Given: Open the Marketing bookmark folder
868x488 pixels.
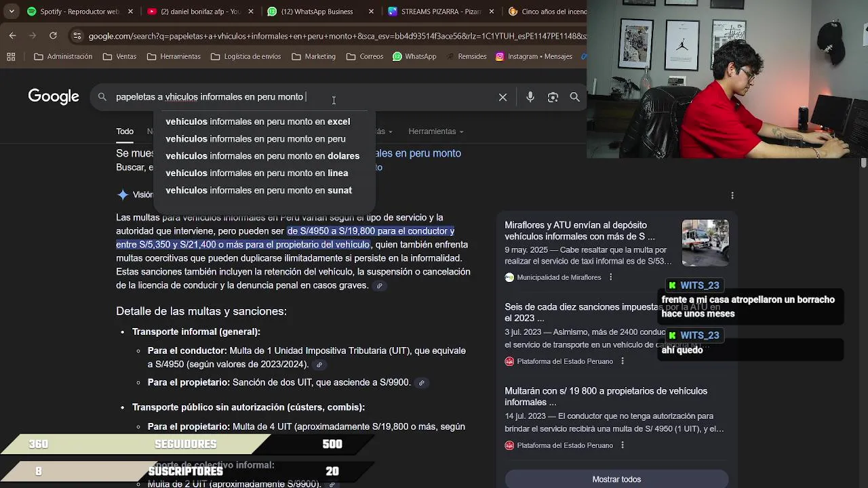Looking at the screenshot, I should pos(313,56).
